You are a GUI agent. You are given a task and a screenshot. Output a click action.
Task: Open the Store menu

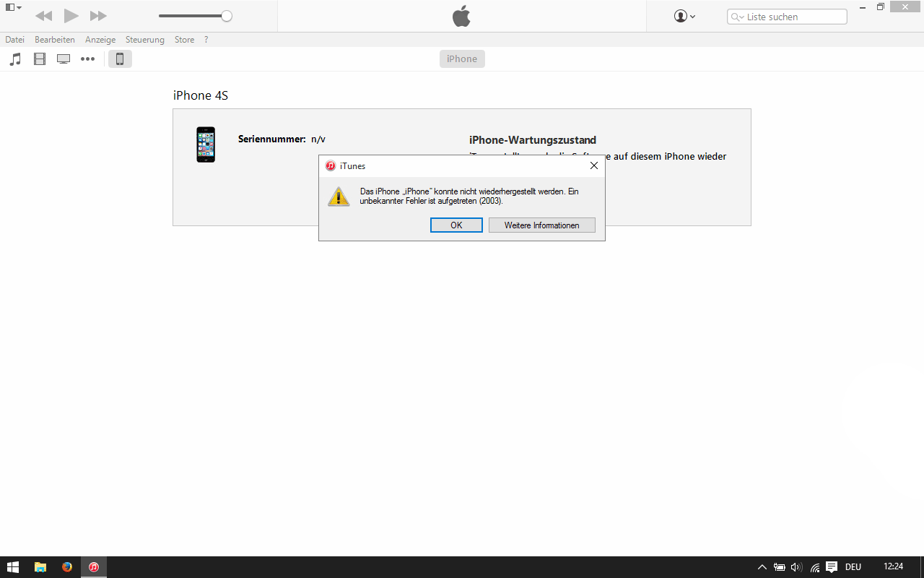[185, 40]
